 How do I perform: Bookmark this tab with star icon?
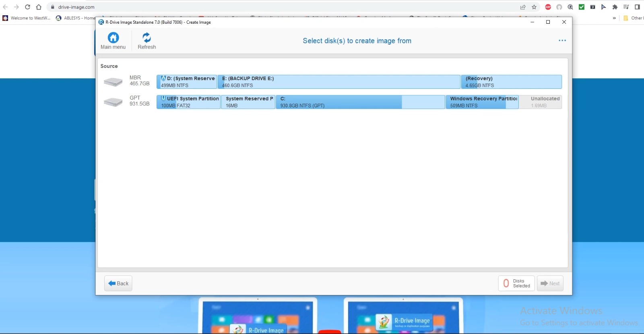(534, 7)
